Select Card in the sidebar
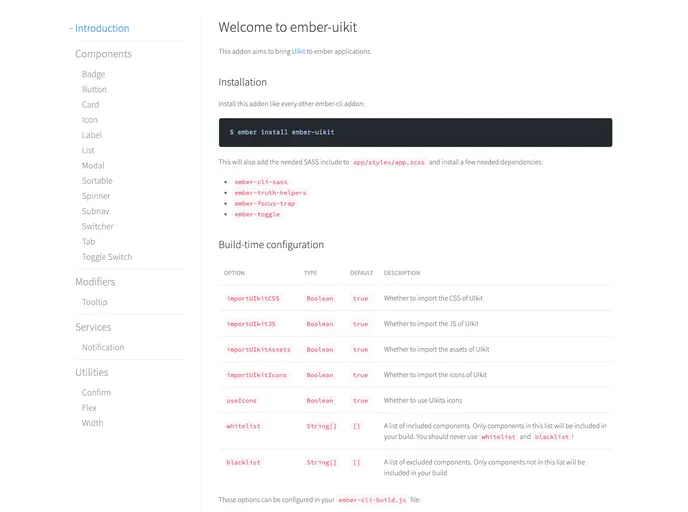Viewport: 688px width, 512px height. [90, 105]
